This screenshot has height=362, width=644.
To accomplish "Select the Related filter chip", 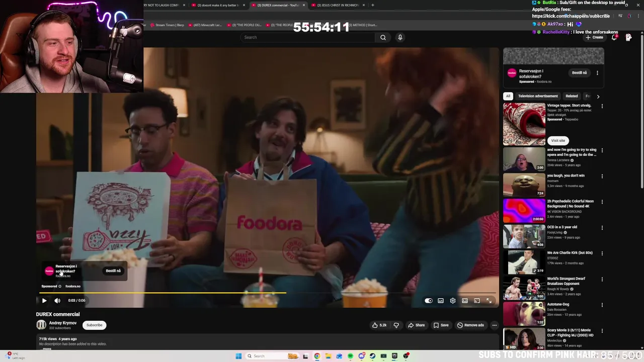I will click(572, 96).
